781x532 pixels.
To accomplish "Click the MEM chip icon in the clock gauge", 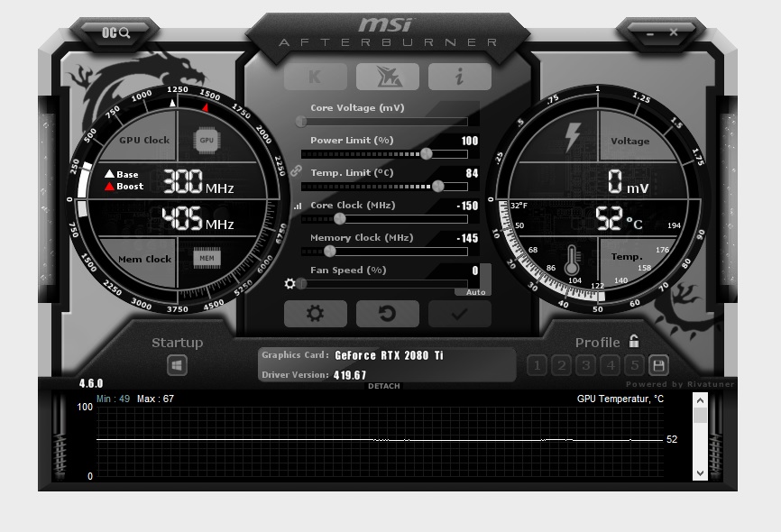I will click(x=207, y=258).
